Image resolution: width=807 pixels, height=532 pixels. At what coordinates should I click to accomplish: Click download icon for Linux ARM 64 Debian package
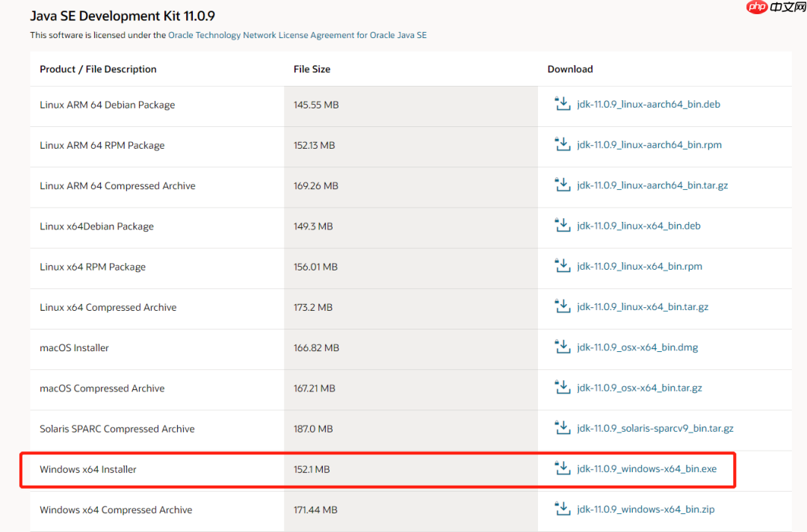tap(562, 104)
